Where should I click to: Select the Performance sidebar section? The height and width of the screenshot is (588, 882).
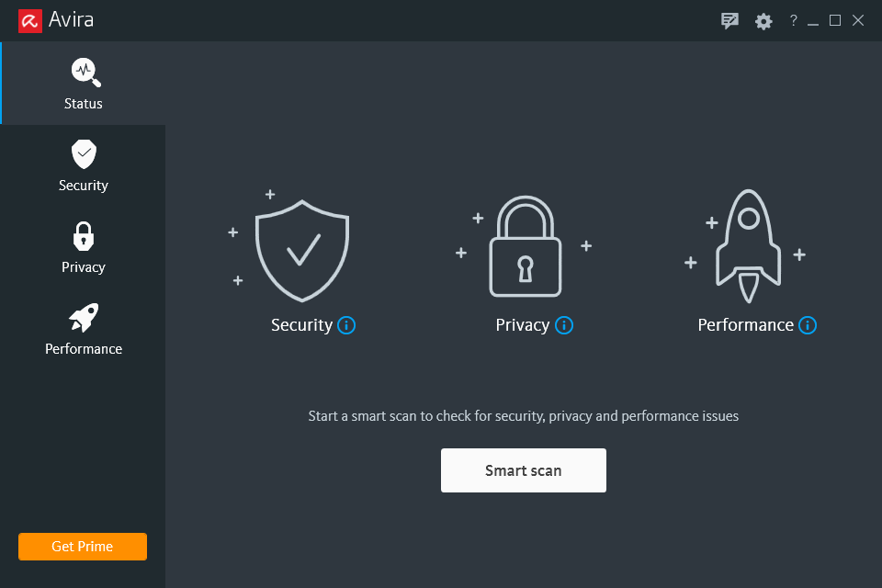pos(84,329)
